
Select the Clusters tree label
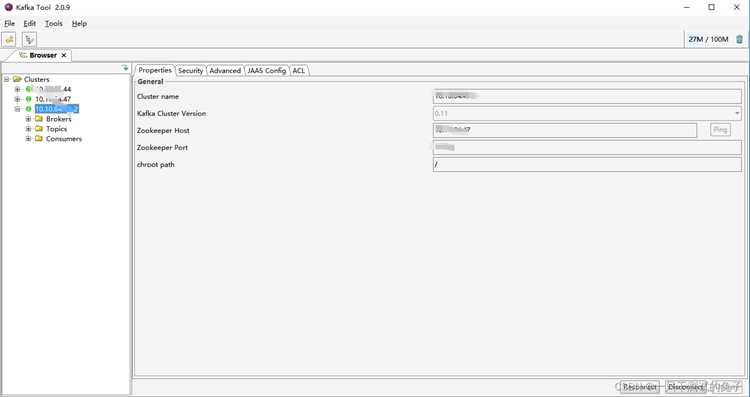click(36, 79)
